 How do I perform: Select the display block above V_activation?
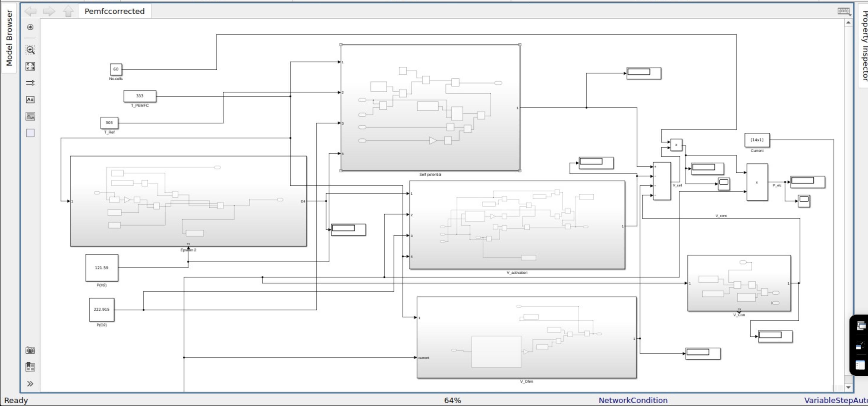(596, 163)
